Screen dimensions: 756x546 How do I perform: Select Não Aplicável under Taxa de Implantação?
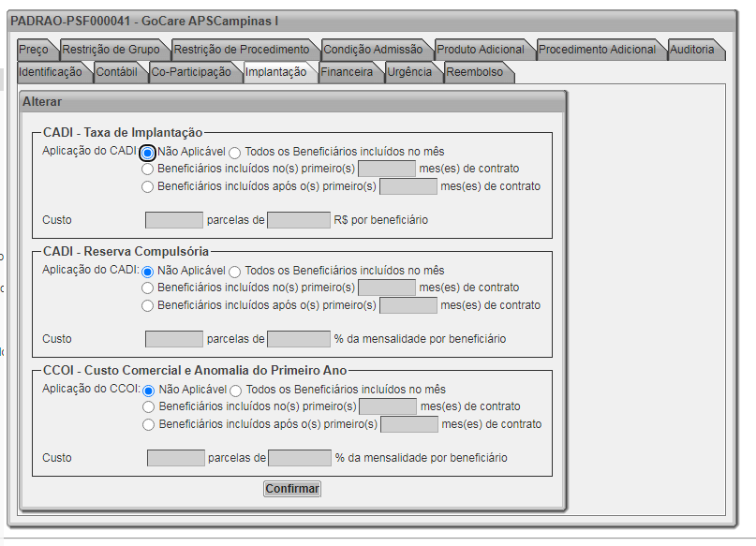point(147,153)
